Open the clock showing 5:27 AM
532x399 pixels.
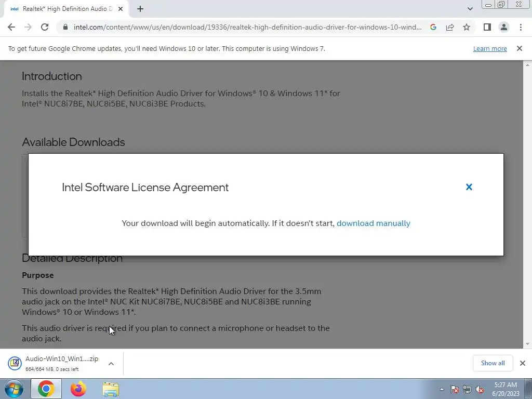click(506, 389)
